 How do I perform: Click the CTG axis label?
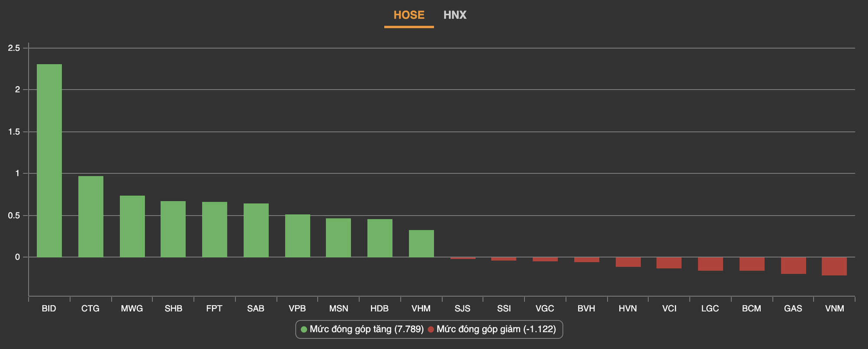(x=90, y=309)
